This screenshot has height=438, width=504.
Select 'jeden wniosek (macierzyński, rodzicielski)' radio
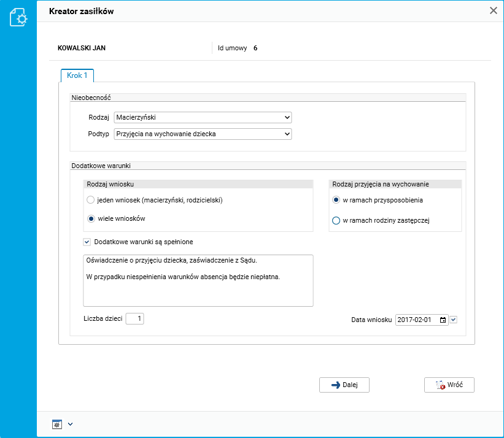(x=91, y=200)
